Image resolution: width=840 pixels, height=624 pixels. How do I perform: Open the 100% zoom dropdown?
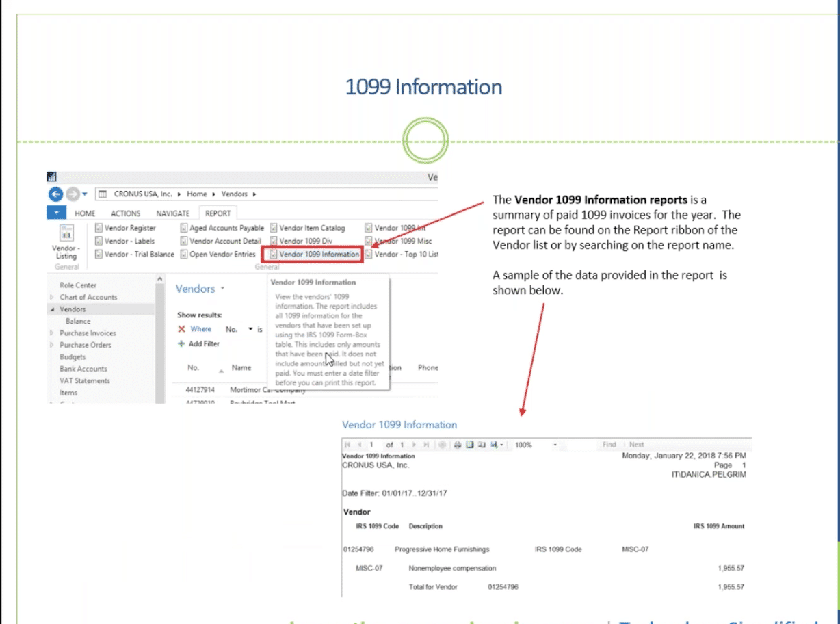coord(555,445)
